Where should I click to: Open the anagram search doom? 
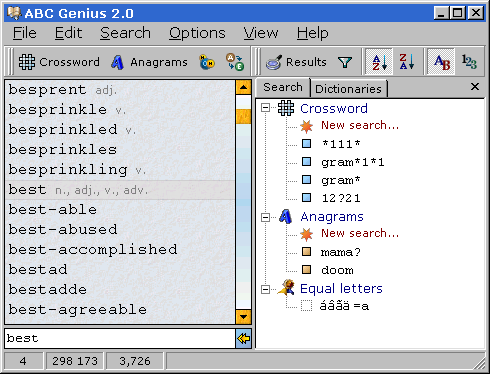point(337,270)
